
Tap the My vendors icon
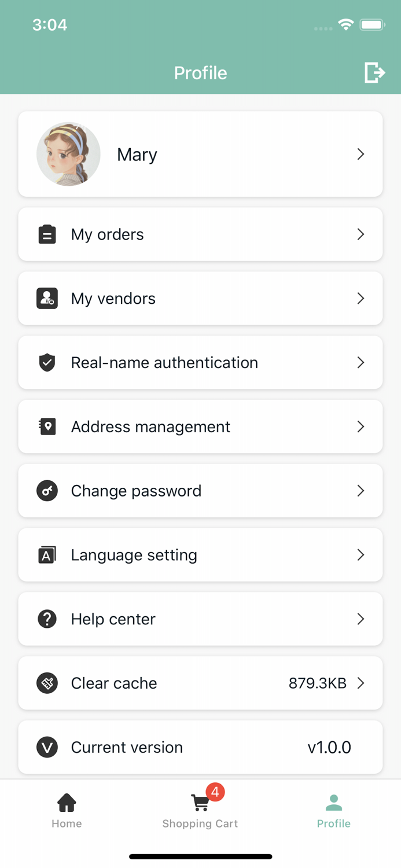coord(47,299)
